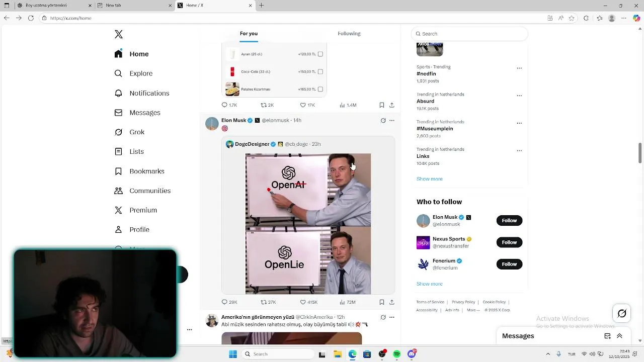
Task: Show more trending topics
Action: [x=430, y=179]
